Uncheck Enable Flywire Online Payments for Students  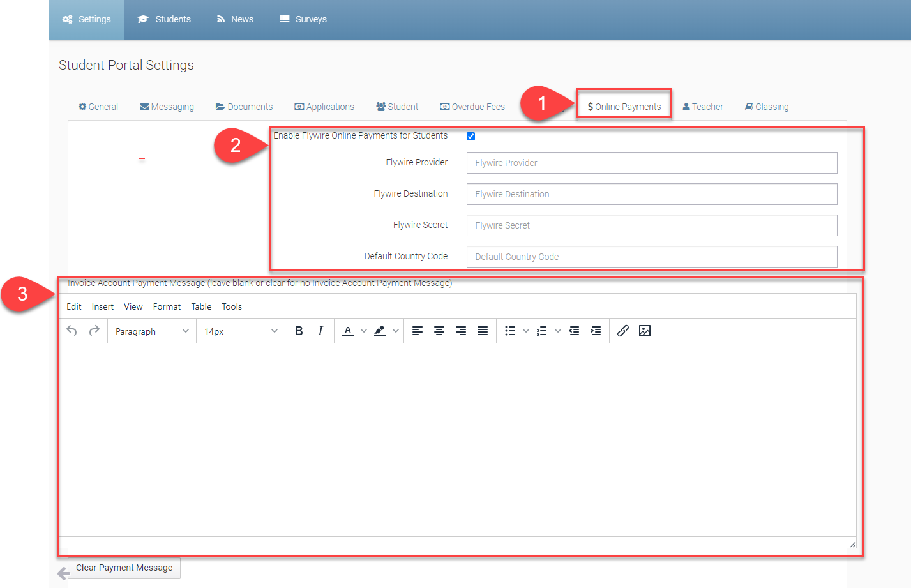pyautogui.click(x=471, y=136)
